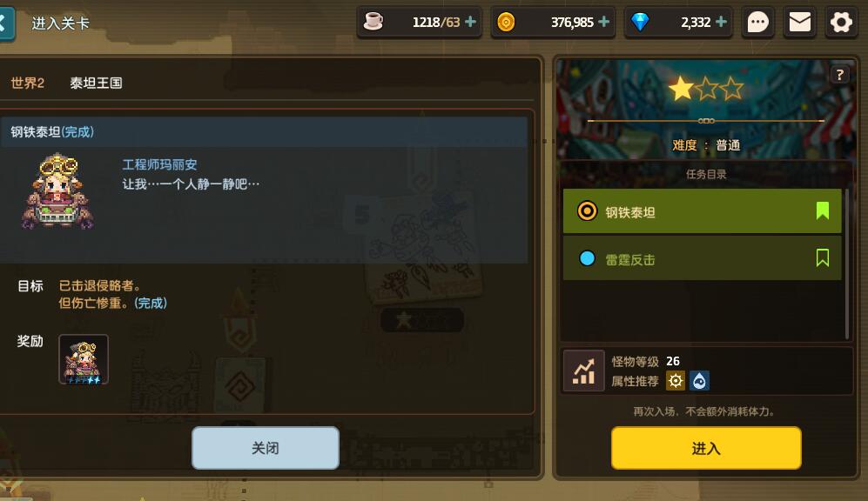The image size is (868, 501).
Task: Click the water drop attribute icon
Action: point(699,380)
